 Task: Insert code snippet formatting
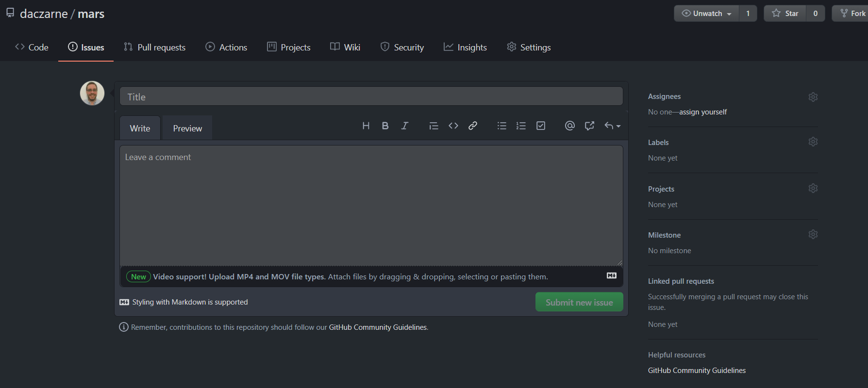[x=453, y=126]
